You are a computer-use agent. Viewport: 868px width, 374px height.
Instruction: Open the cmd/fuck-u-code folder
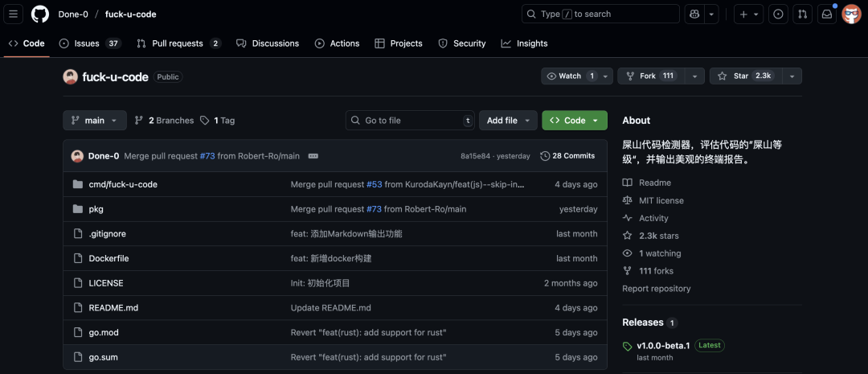[x=123, y=184]
